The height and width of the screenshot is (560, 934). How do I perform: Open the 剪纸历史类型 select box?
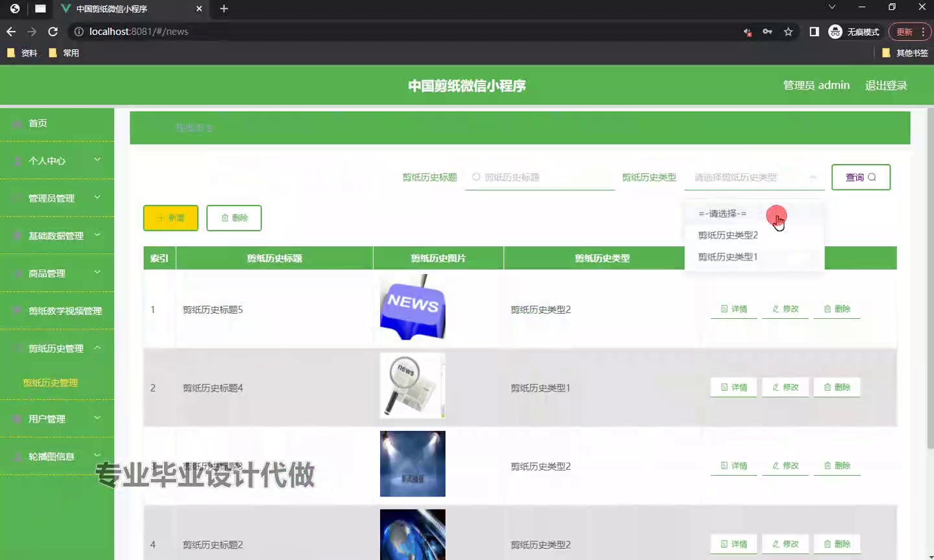coord(754,177)
